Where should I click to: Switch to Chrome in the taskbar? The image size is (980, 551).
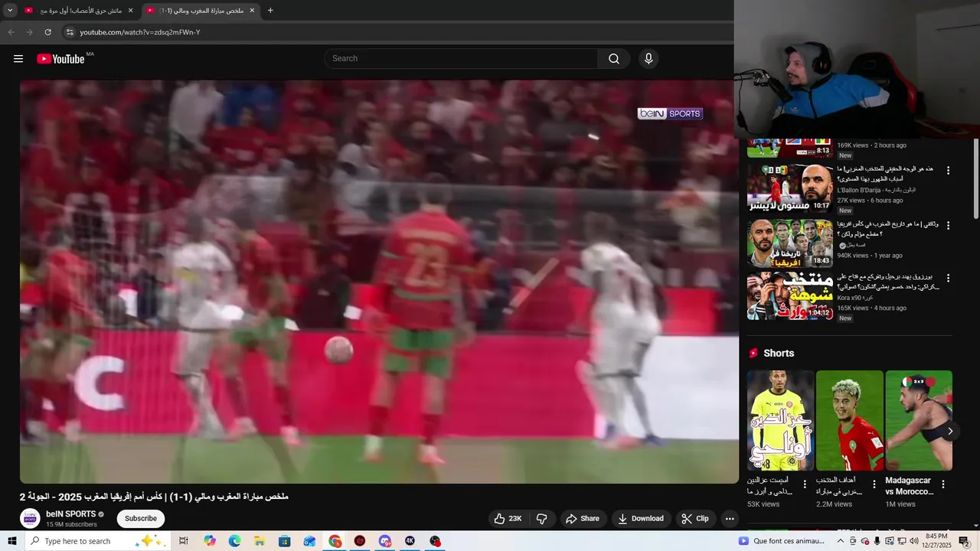click(x=335, y=541)
